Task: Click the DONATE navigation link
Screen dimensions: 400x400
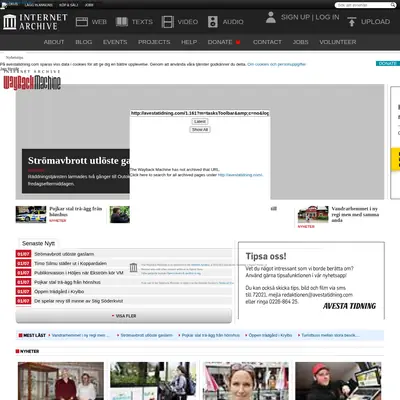Action: pos(220,42)
